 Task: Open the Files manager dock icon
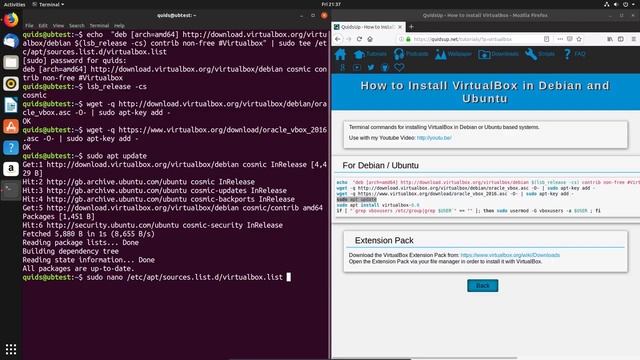pyautogui.click(x=11, y=62)
